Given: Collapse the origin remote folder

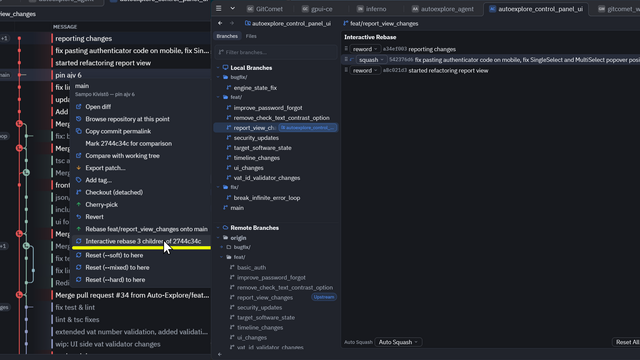Looking at the screenshot, I should point(218,238).
